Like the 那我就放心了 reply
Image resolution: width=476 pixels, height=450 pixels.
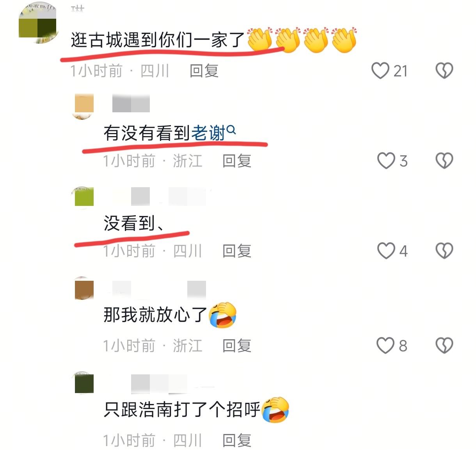pos(385,345)
